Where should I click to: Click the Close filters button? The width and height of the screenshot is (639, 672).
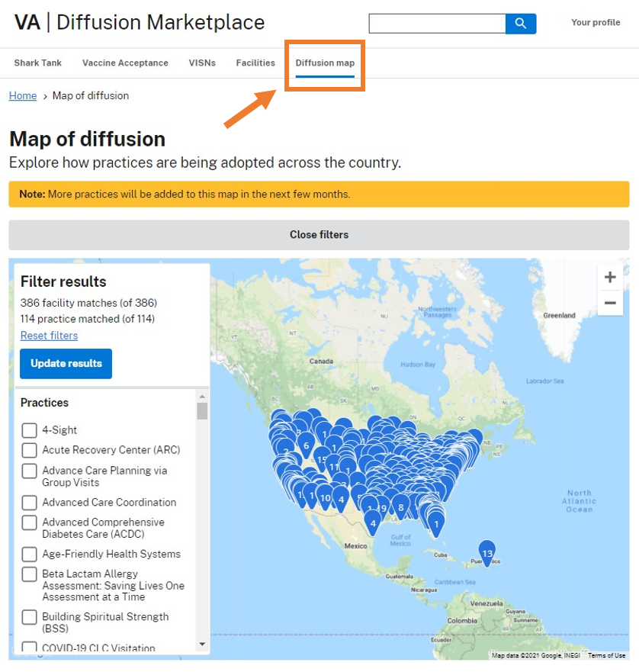319,235
